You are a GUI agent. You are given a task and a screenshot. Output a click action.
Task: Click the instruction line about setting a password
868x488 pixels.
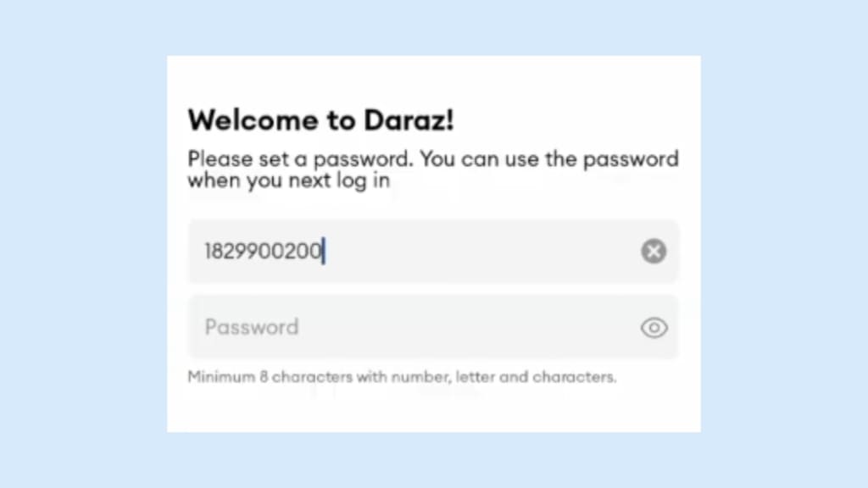[432, 169]
